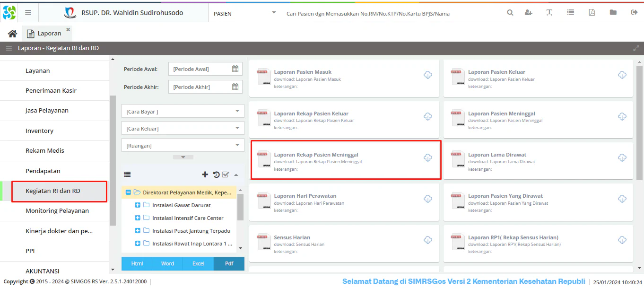The width and height of the screenshot is (644, 289).
Task: Click the add patient icon in top bar
Action: (529, 13)
